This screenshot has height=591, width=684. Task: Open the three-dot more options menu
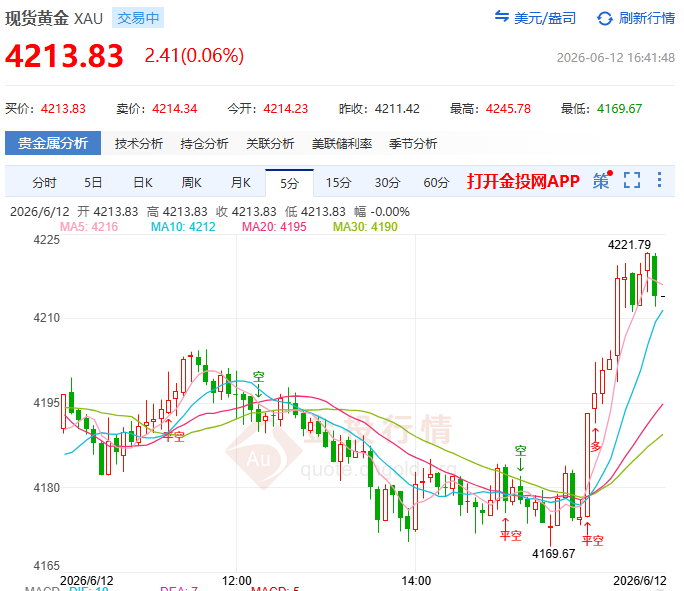point(659,180)
